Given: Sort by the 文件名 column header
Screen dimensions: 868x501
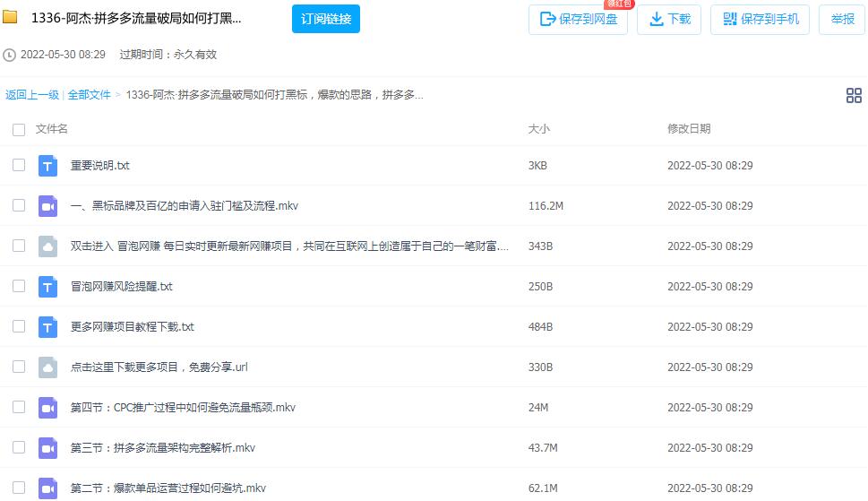Looking at the screenshot, I should [x=51, y=129].
